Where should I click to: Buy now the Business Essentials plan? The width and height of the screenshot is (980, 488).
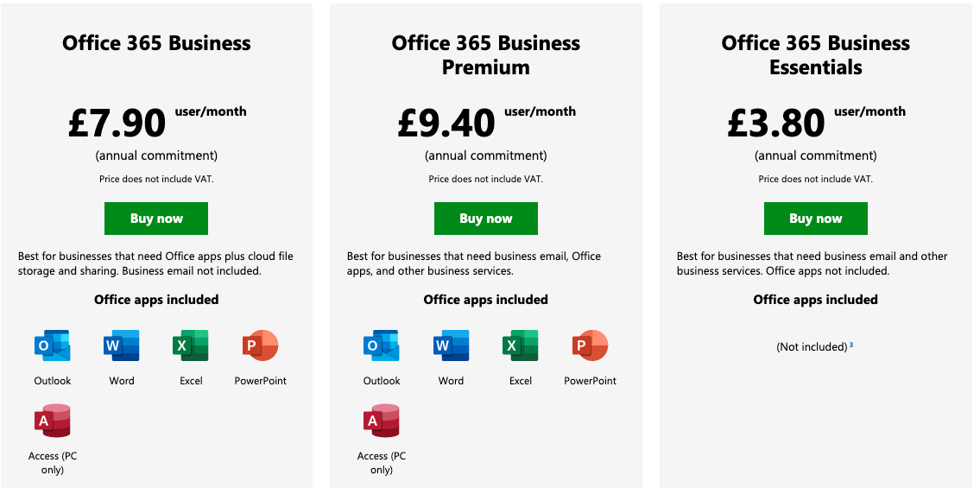(816, 219)
